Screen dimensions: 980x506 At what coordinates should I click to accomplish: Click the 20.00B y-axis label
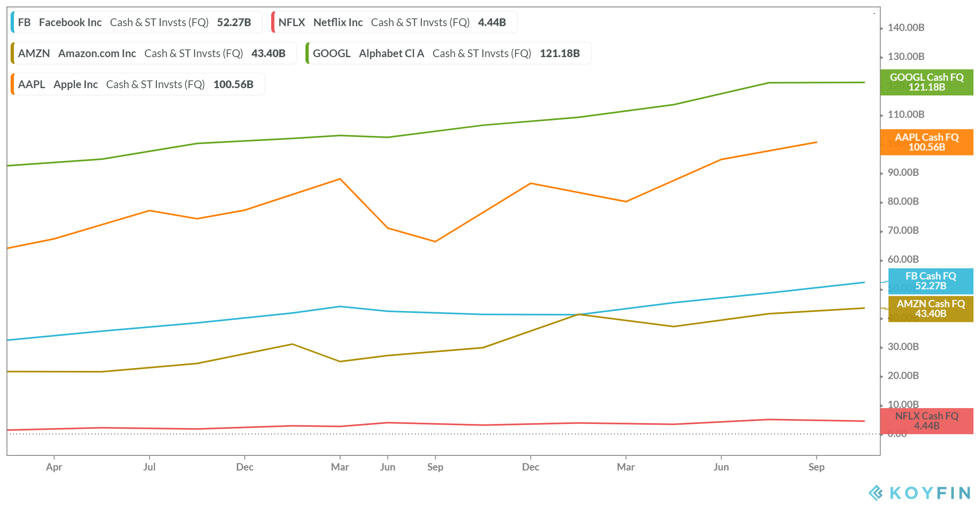point(903,375)
